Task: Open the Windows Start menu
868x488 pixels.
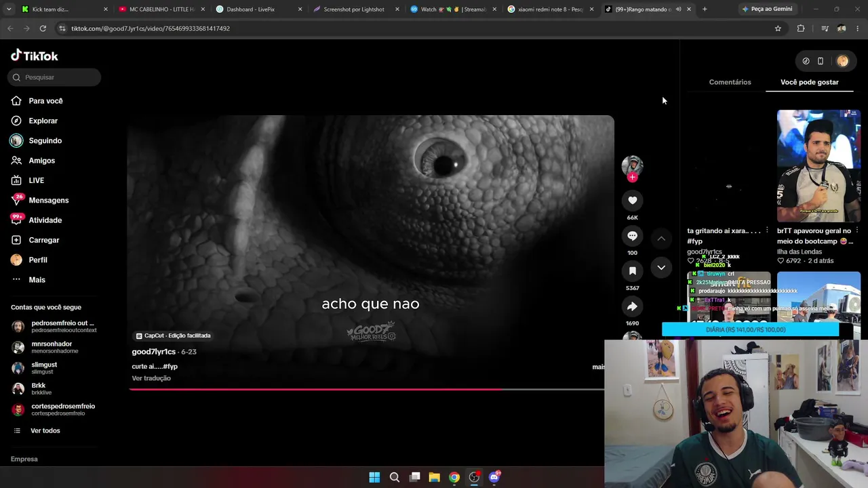Action: coord(374,477)
